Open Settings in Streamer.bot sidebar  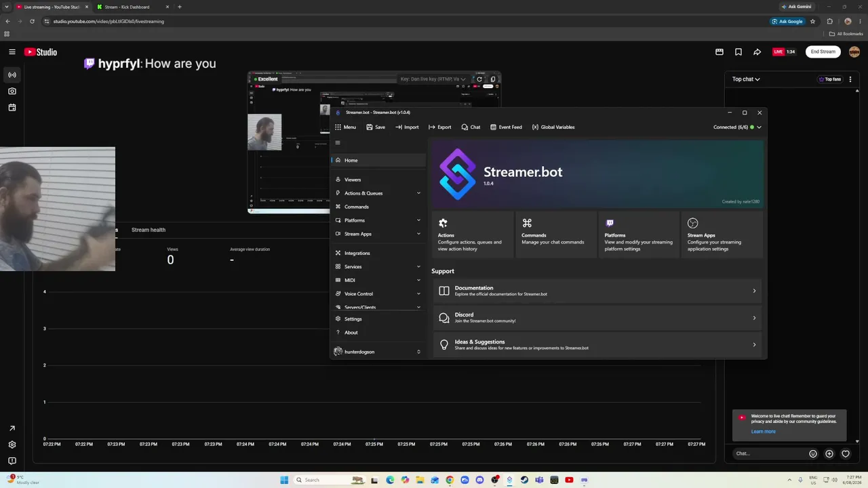tap(379, 319)
